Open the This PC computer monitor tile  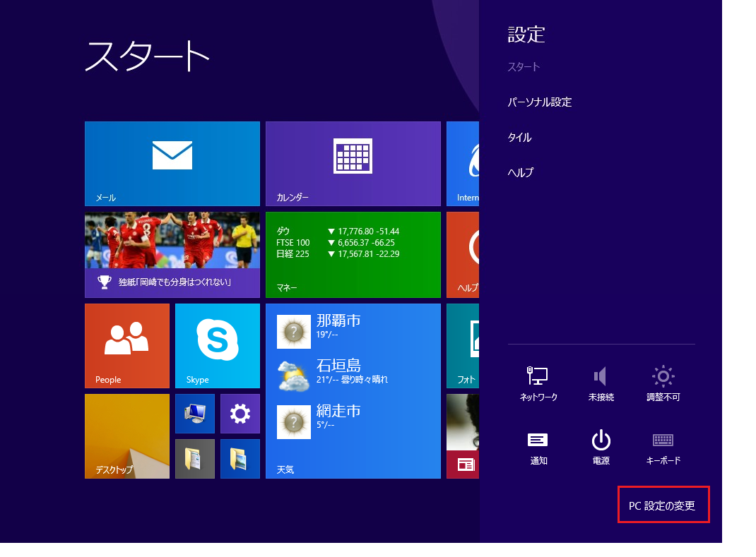pyautogui.click(x=195, y=414)
